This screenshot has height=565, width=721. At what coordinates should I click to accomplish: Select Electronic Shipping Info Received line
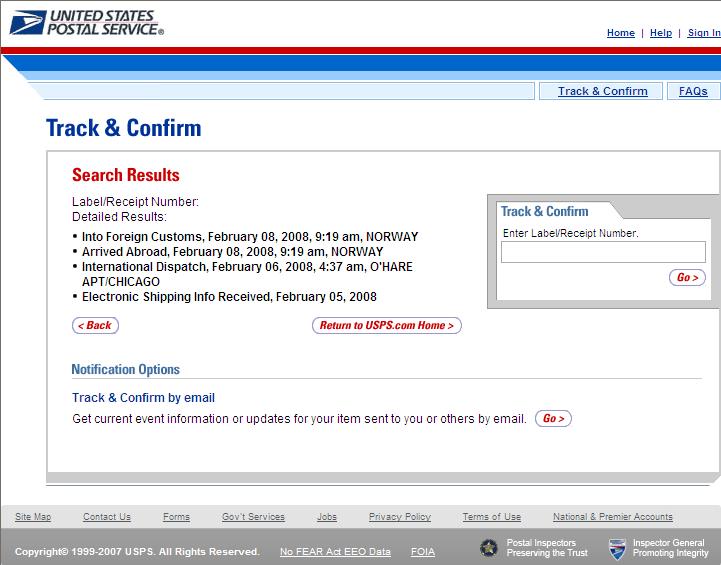(x=229, y=297)
